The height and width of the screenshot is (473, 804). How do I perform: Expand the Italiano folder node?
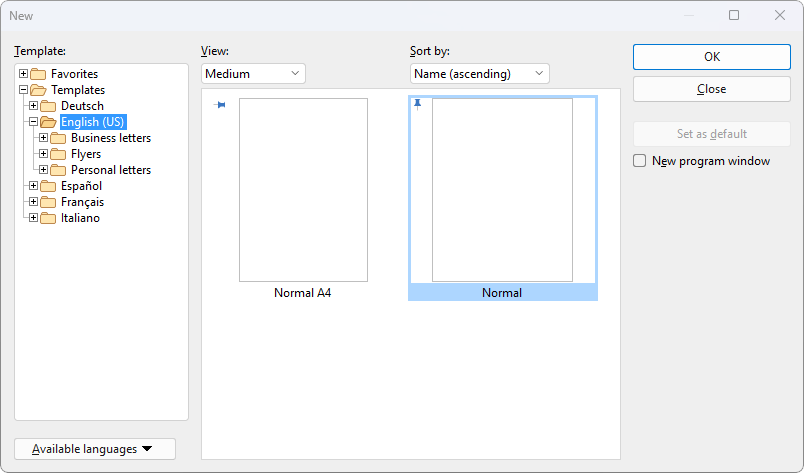[x=33, y=218]
